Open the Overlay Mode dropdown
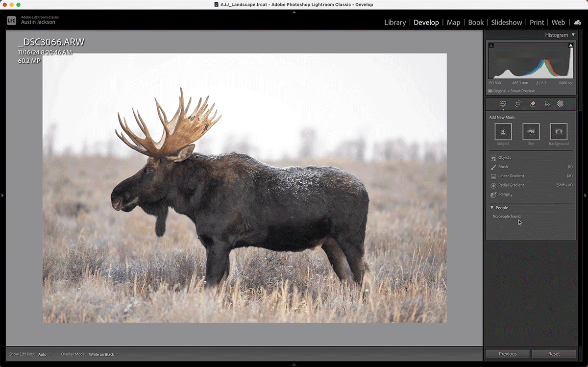This screenshot has width=588, height=367. coord(103,354)
